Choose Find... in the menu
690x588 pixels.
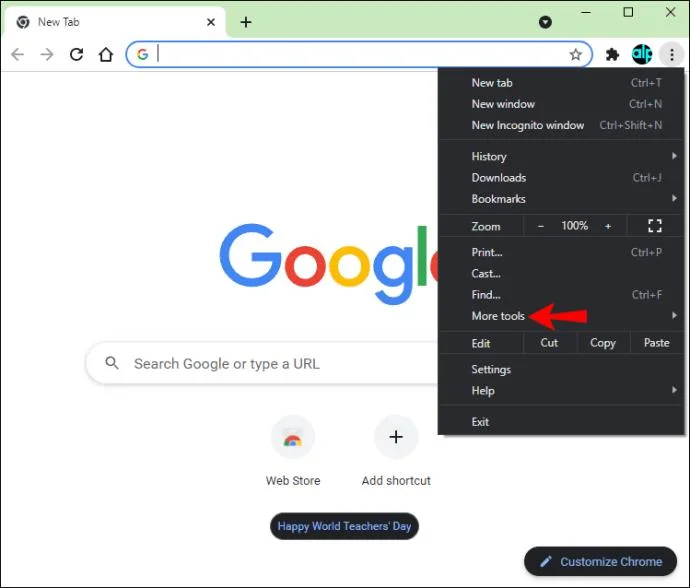562,294
